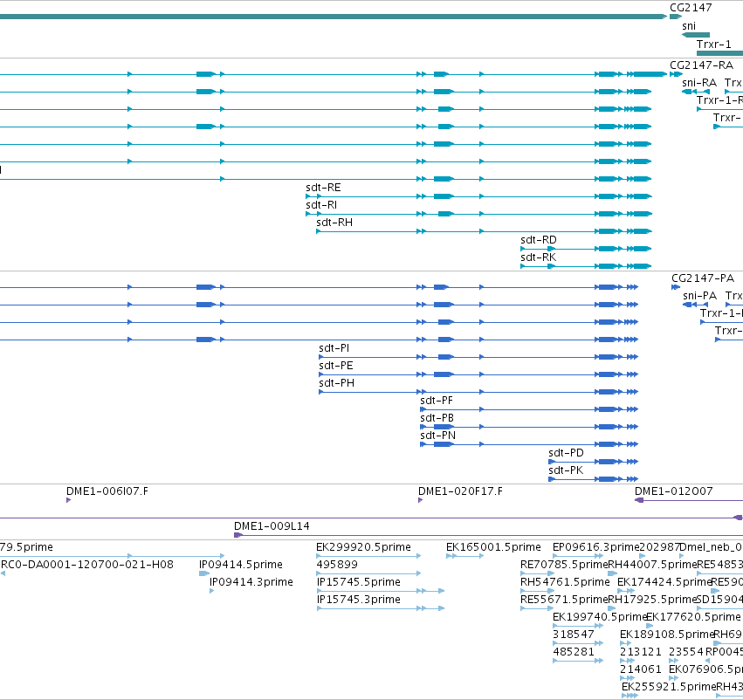Viewport: 743px width, 700px height.
Task: Click the sdt-PB protein label
Action: coord(437,418)
